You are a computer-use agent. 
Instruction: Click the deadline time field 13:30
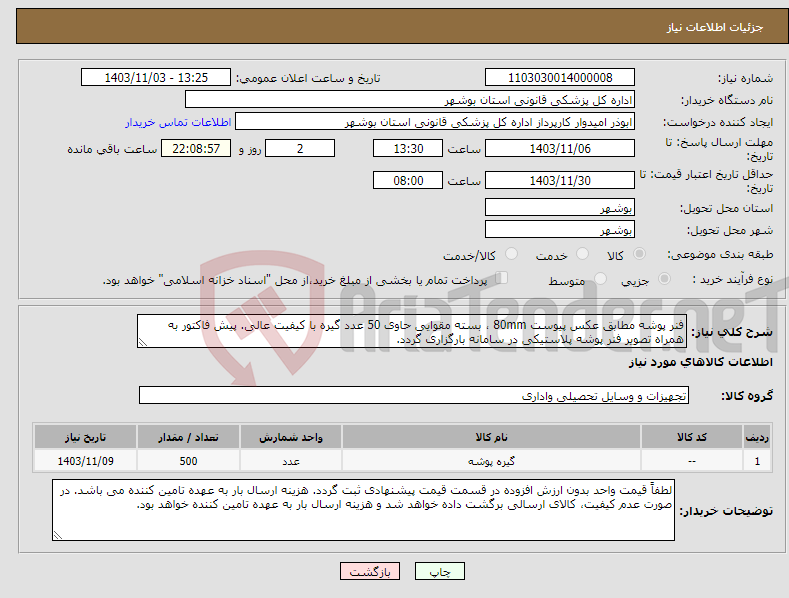pos(408,148)
